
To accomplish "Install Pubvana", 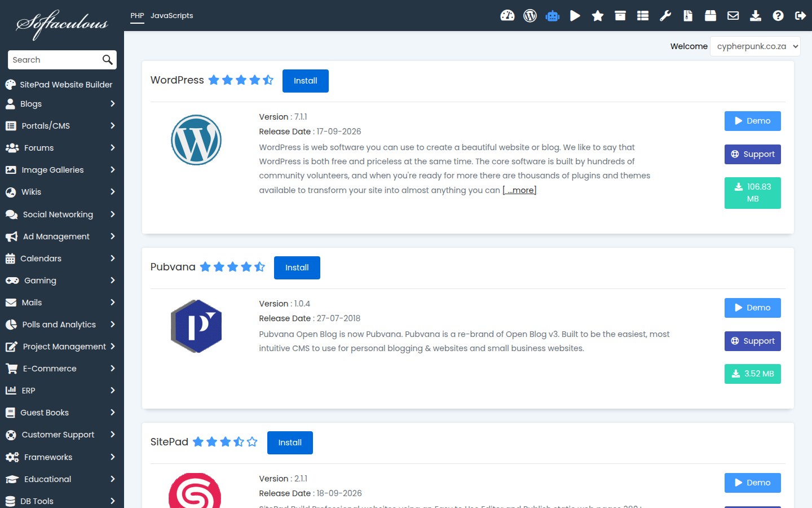I will pyautogui.click(x=297, y=268).
